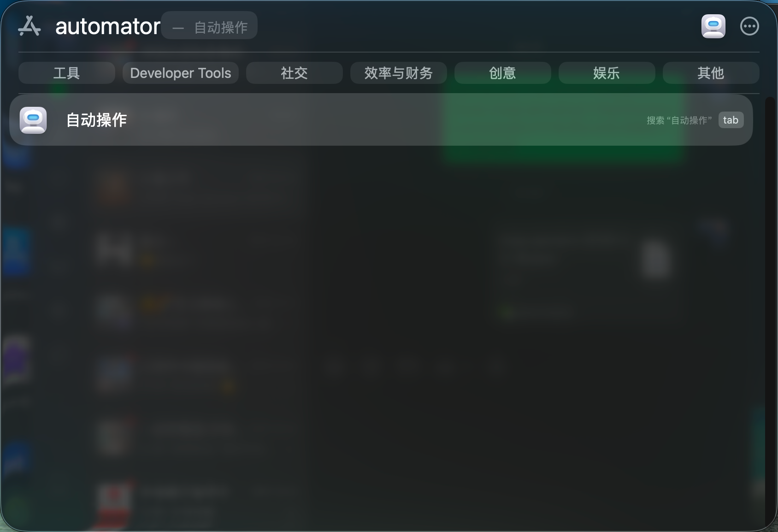The image size is (778, 532).
Task: Select the 娱乐 category filter
Action: [x=607, y=73]
